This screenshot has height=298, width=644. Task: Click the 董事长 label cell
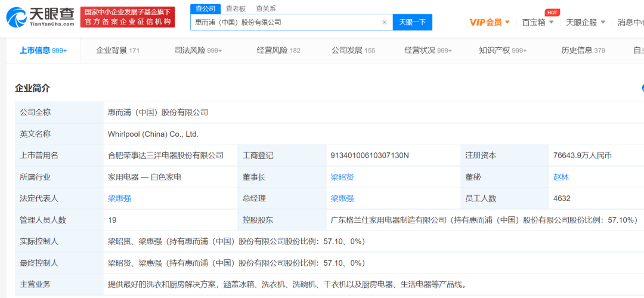(x=281, y=177)
